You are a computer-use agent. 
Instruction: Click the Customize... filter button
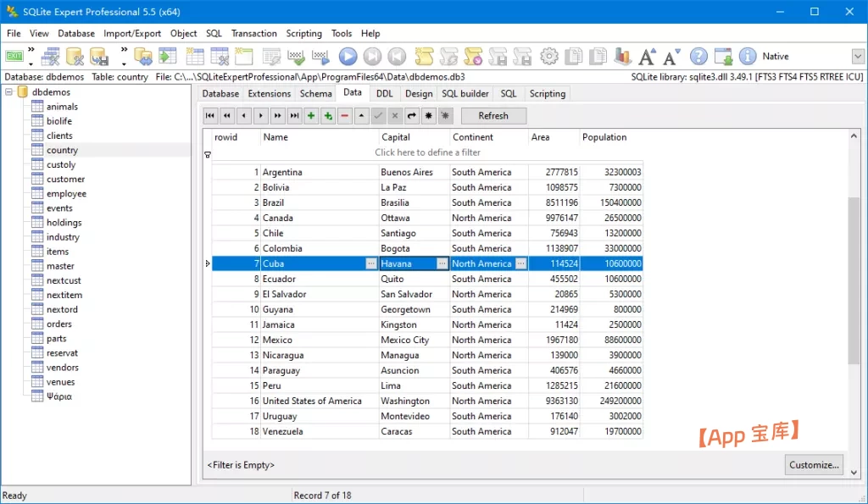[x=814, y=464]
